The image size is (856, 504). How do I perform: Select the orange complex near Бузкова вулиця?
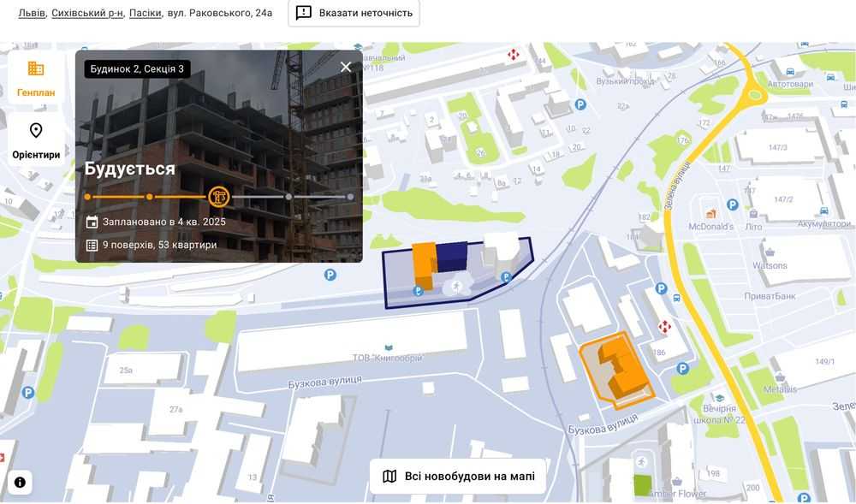point(617,371)
